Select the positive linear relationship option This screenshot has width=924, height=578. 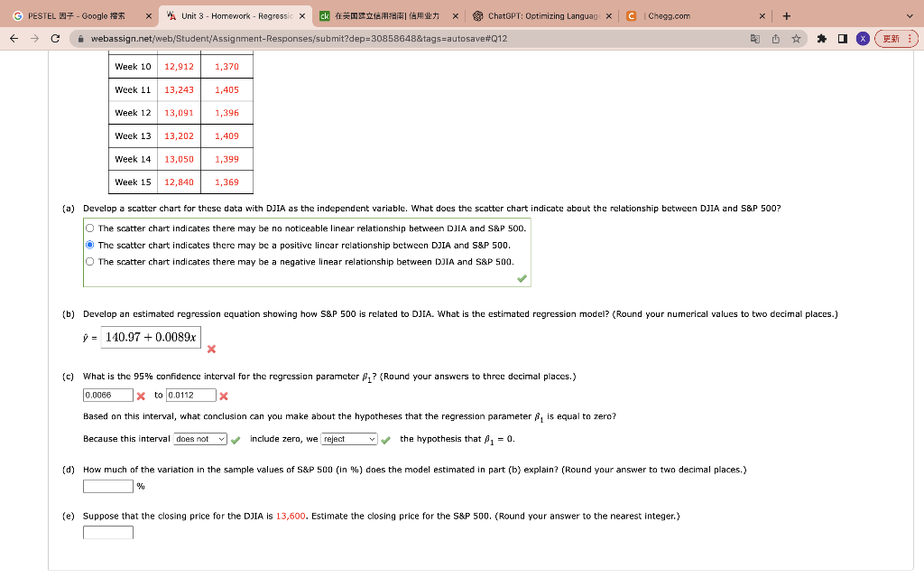(89, 245)
